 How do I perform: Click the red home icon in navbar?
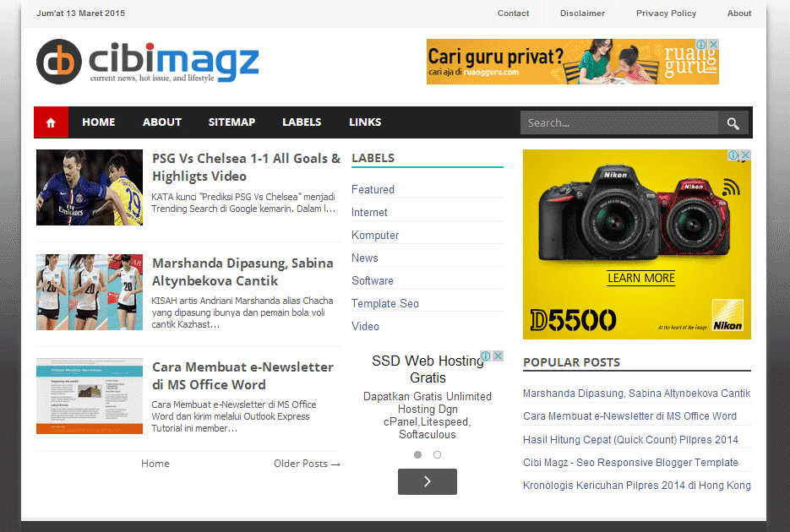coord(51,122)
